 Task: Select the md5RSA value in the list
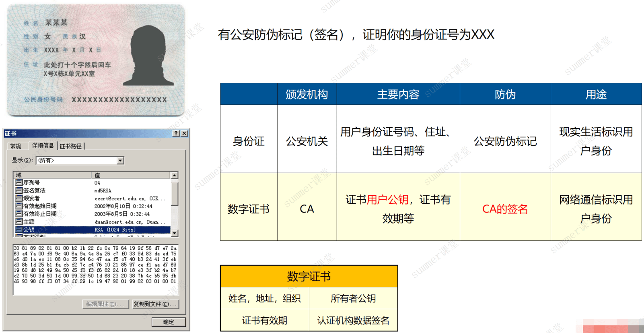[103, 191]
